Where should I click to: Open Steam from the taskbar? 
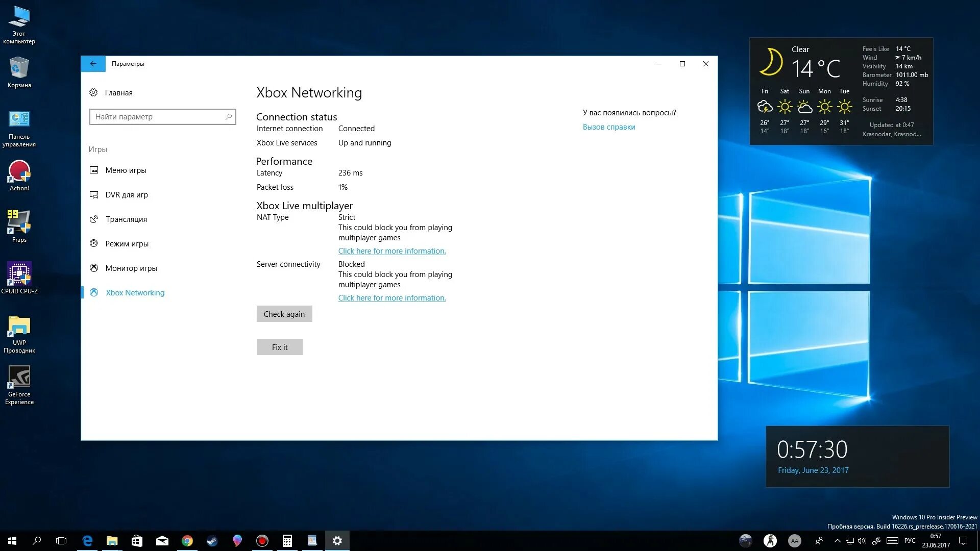pyautogui.click(x=212, y=541)
